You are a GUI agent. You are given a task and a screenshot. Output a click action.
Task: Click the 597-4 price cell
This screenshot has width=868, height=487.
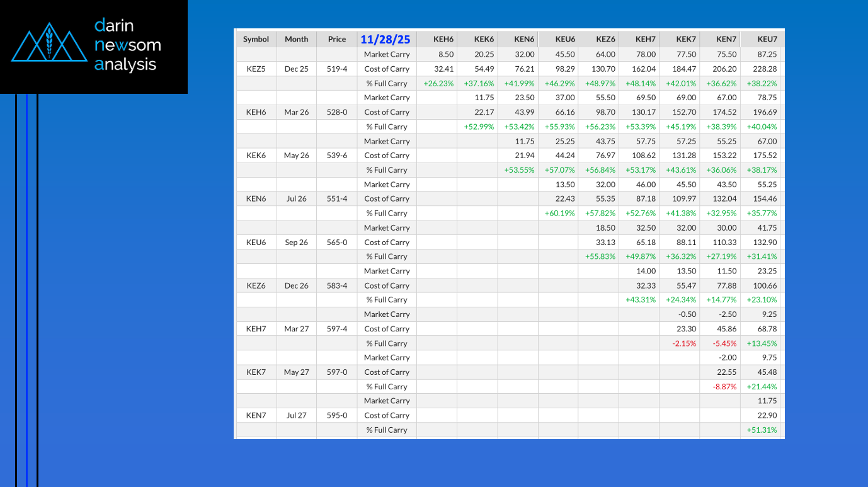[x=337, y=329]
